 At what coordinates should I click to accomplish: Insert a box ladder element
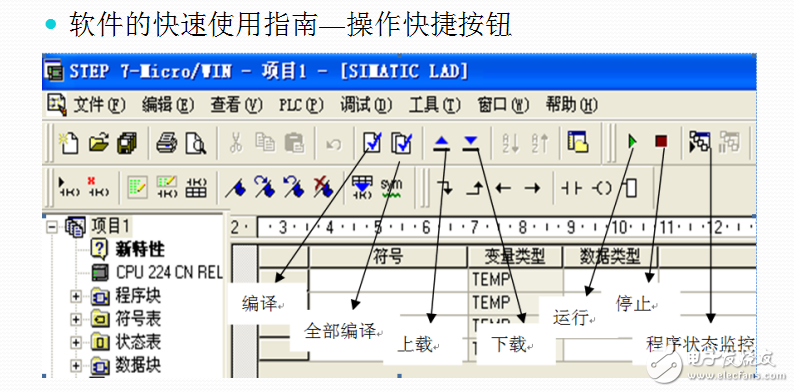630,188
